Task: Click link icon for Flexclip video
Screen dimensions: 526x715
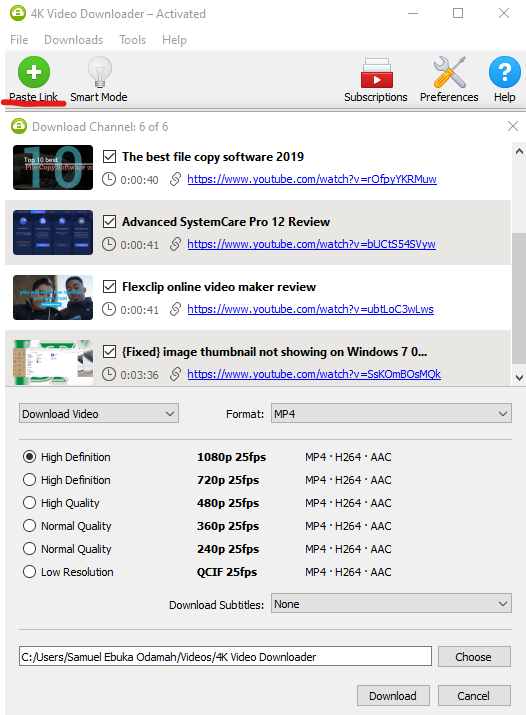Action: coord(175,309)
